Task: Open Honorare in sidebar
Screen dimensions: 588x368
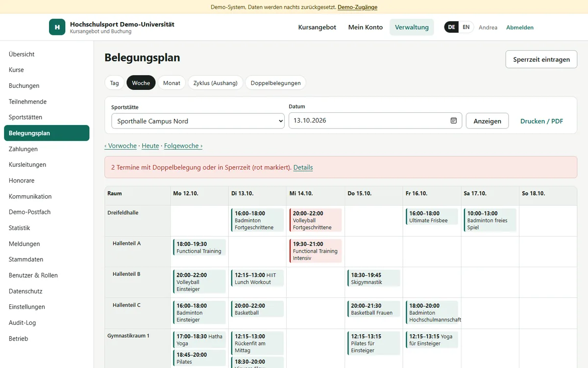Action: [47, 181]
